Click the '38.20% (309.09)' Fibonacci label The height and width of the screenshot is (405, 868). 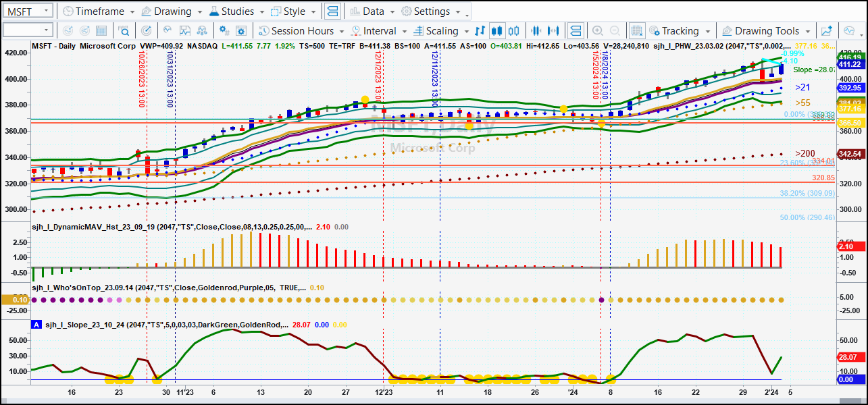[x=808, y=193]
